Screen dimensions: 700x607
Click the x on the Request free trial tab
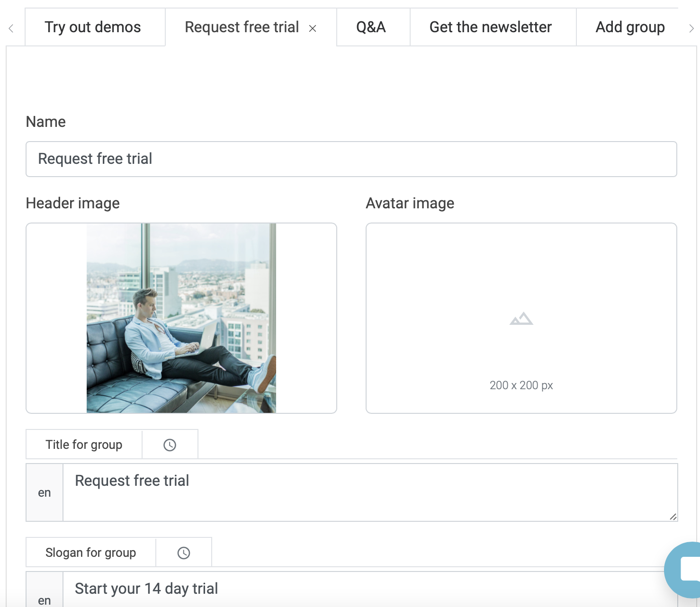312,28
